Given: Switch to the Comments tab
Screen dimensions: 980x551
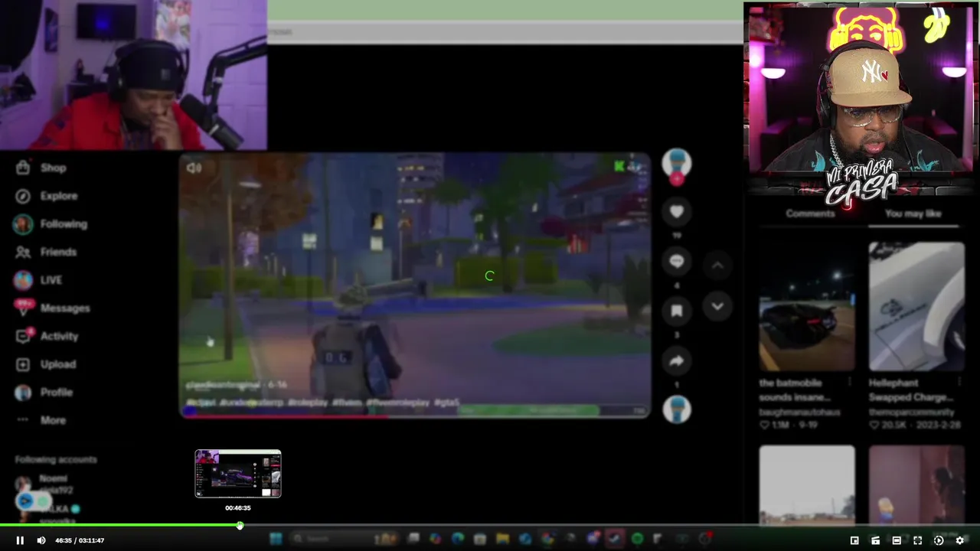Looking at the screenshot, I should (x=810, y=214).
